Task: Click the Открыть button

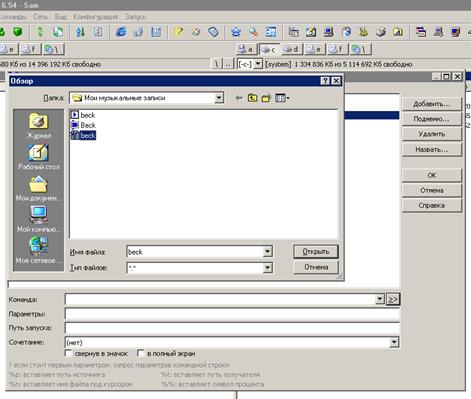Action: [x=316, y=252]
